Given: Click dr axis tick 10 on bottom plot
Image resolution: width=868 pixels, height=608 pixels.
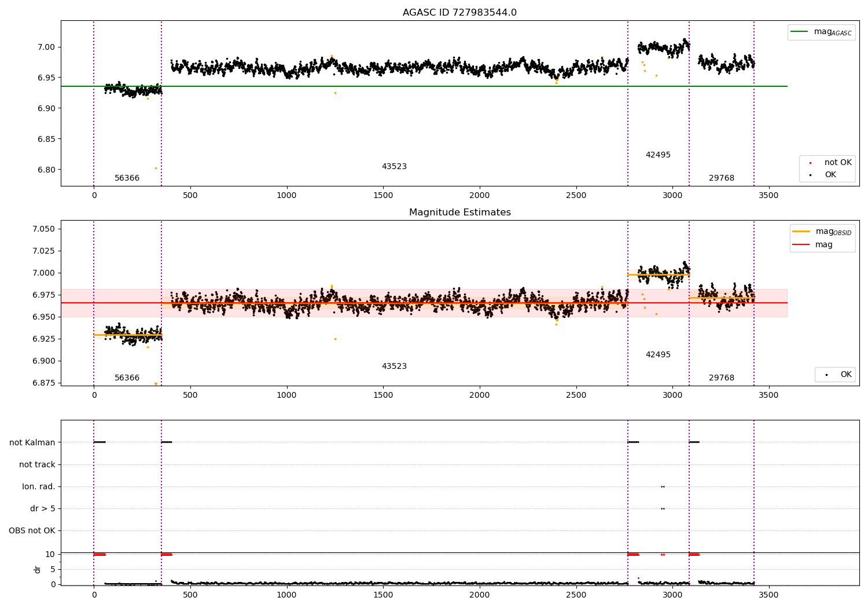Looking at the screenshot, I should pyautogui.click(x=50, y=555).
